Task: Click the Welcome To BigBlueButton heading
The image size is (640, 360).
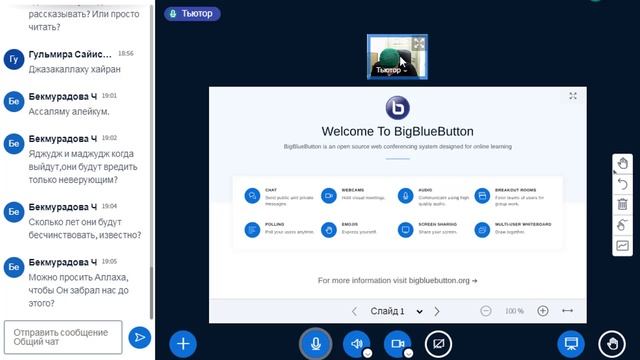Action: [398, 131]
